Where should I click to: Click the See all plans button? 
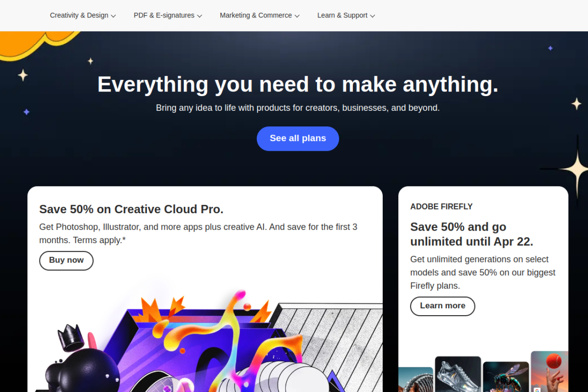(298, 138)
